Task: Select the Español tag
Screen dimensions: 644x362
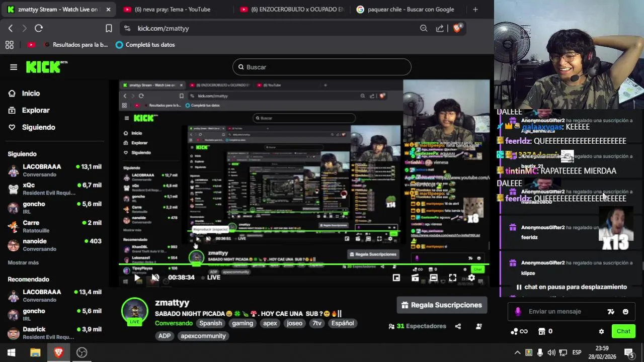Action: point(343,323)
